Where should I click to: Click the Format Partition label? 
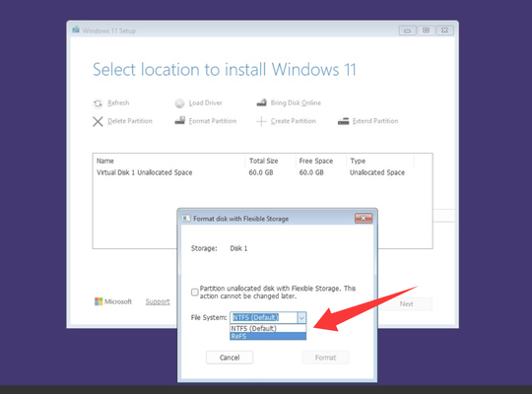(x=213, y=121)
